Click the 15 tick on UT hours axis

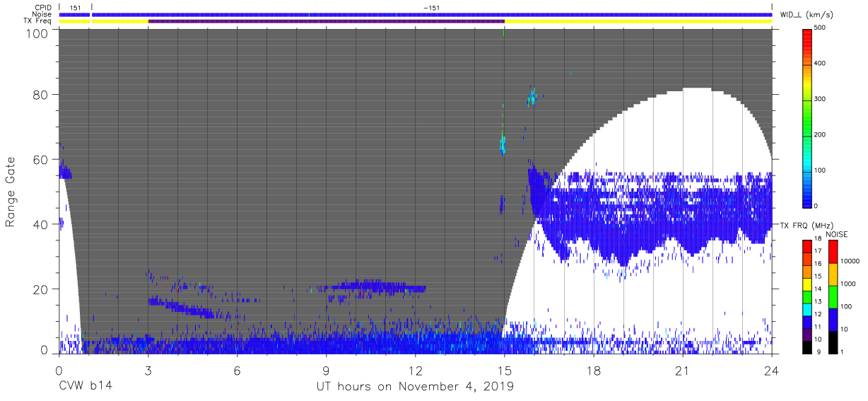(x=504, y=369)
